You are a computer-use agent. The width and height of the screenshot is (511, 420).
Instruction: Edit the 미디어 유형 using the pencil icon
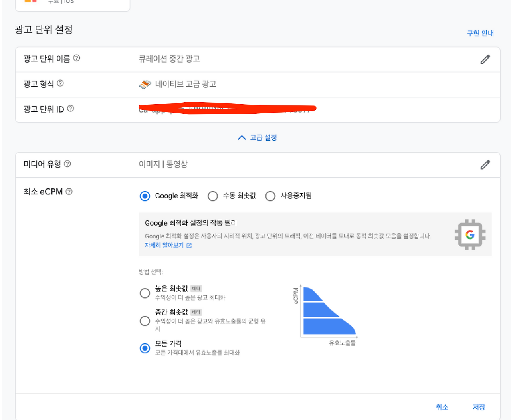[x=485, y=164]
